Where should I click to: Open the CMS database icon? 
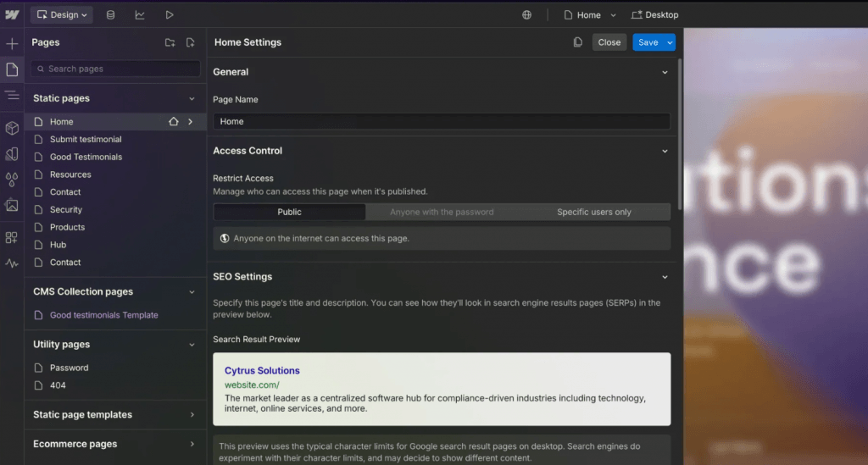pos(111,15)
